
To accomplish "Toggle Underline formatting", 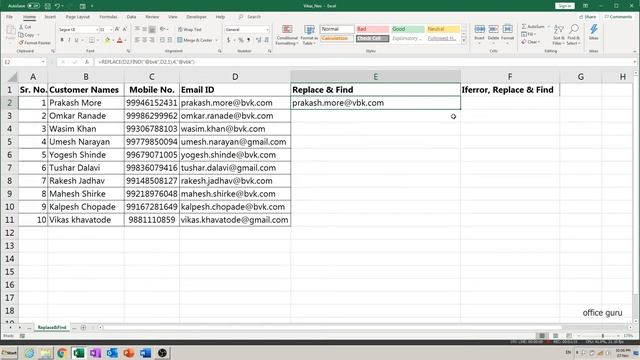I will [x=76, y=40].
